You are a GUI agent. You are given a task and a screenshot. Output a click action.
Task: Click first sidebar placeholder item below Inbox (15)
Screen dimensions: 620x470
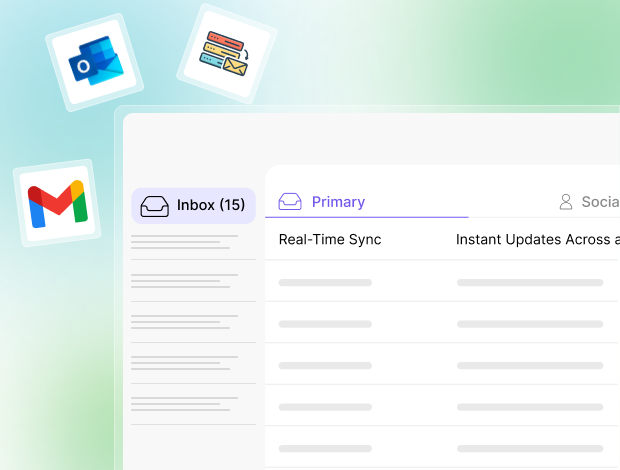(x=193, y=242)
